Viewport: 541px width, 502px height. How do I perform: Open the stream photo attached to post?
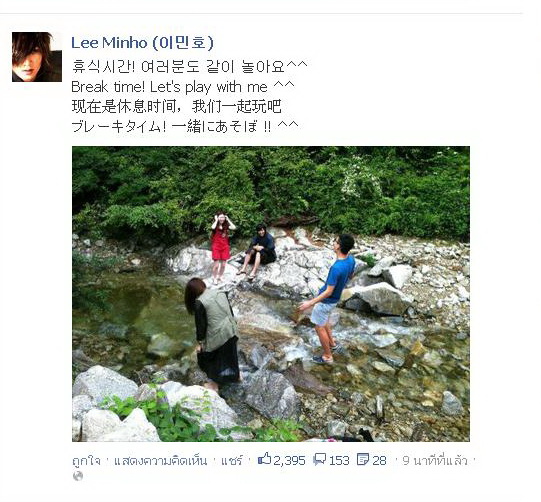[271, 294]
